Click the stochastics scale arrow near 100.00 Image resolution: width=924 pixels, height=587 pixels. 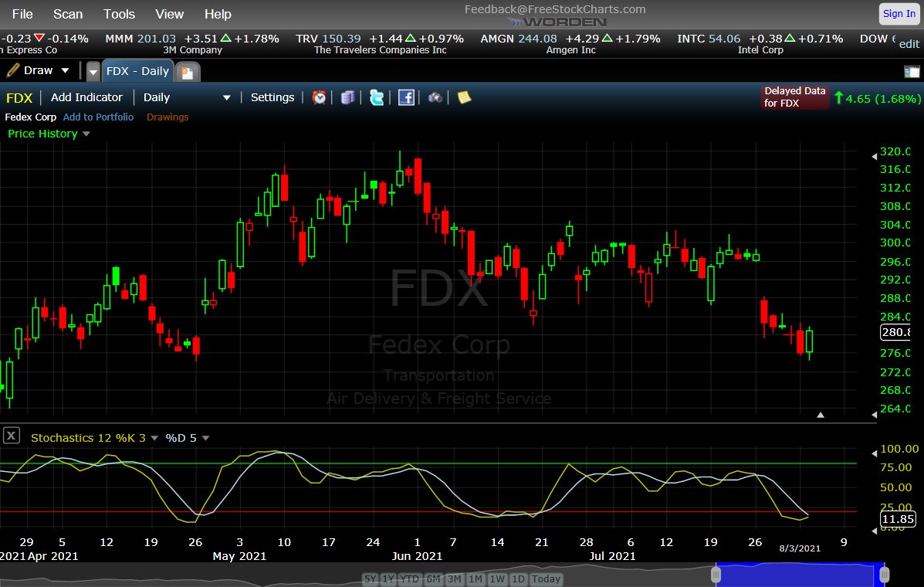coord(874,453)
